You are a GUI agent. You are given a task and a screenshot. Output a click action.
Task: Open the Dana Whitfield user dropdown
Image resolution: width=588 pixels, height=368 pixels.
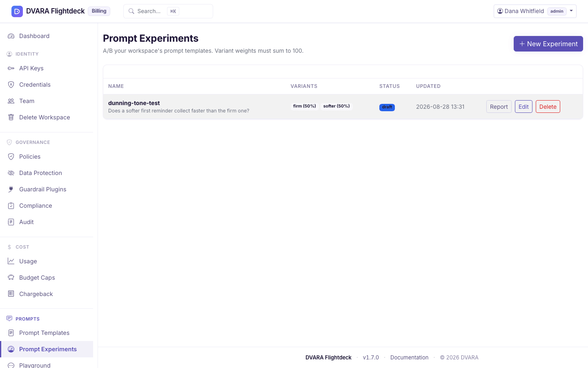tap(535, 11)
